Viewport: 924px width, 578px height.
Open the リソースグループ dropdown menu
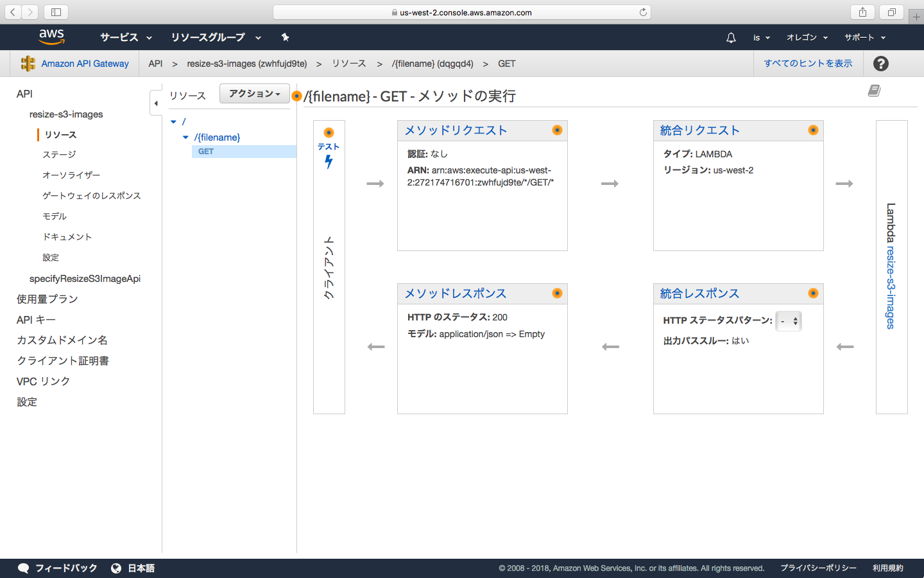216,38
